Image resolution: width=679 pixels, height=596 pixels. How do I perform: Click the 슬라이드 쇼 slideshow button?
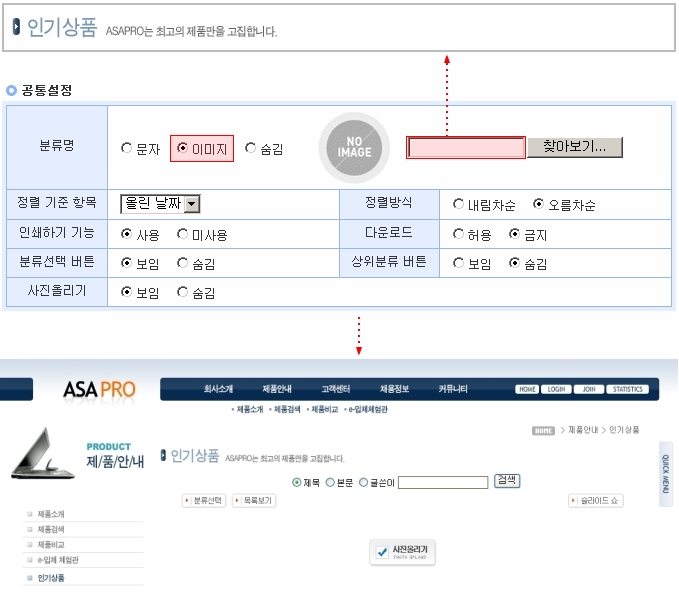click(596, 500)
